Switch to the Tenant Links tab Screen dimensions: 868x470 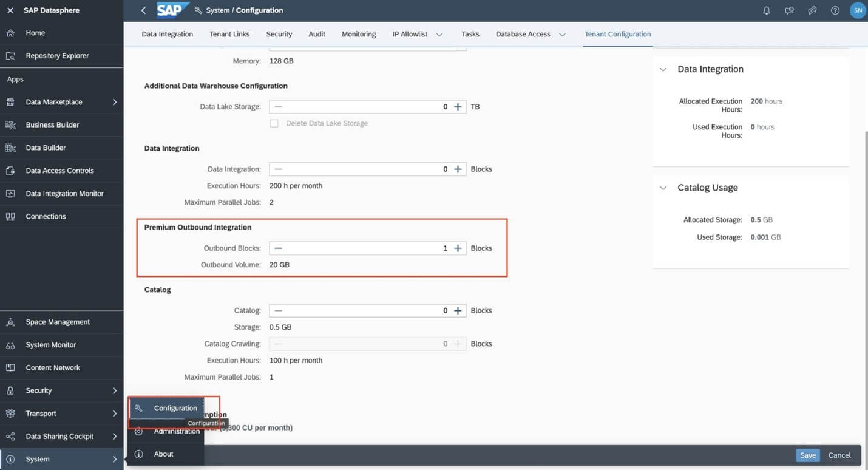click(x=229, y=34)
